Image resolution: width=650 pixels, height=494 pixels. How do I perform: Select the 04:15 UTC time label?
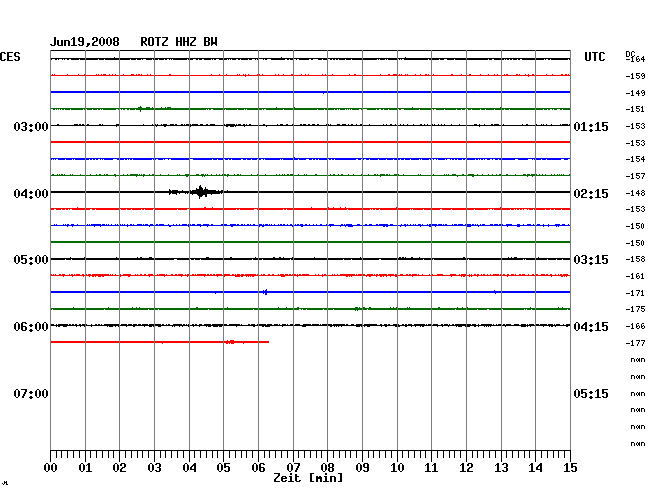point(591,327)
